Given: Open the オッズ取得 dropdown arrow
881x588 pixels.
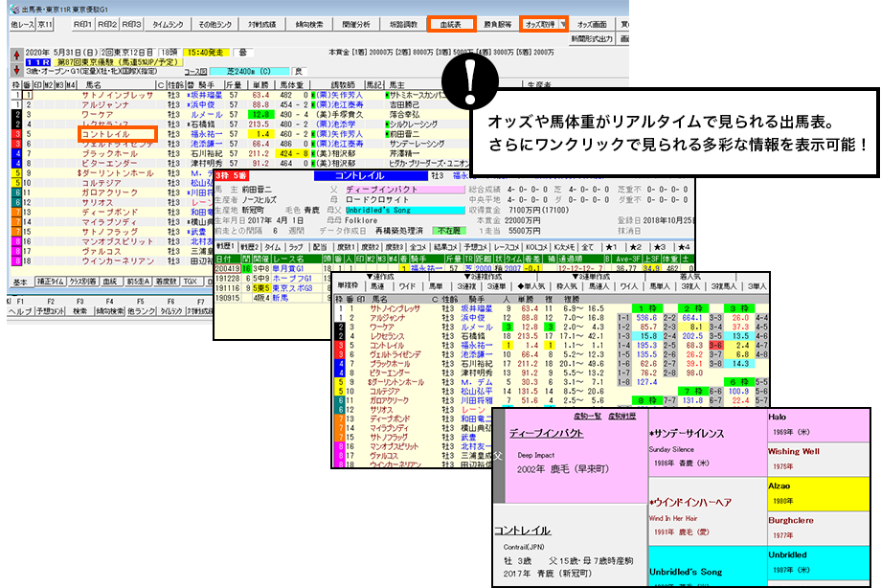Looking at the screenshot, I should coord(562,23).
